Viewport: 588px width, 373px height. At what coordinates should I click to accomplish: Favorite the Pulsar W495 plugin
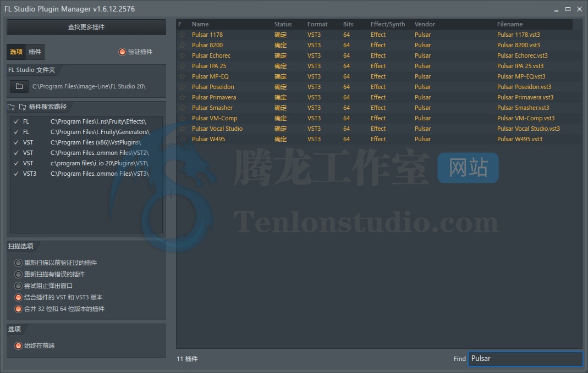(x=182, y=139)
